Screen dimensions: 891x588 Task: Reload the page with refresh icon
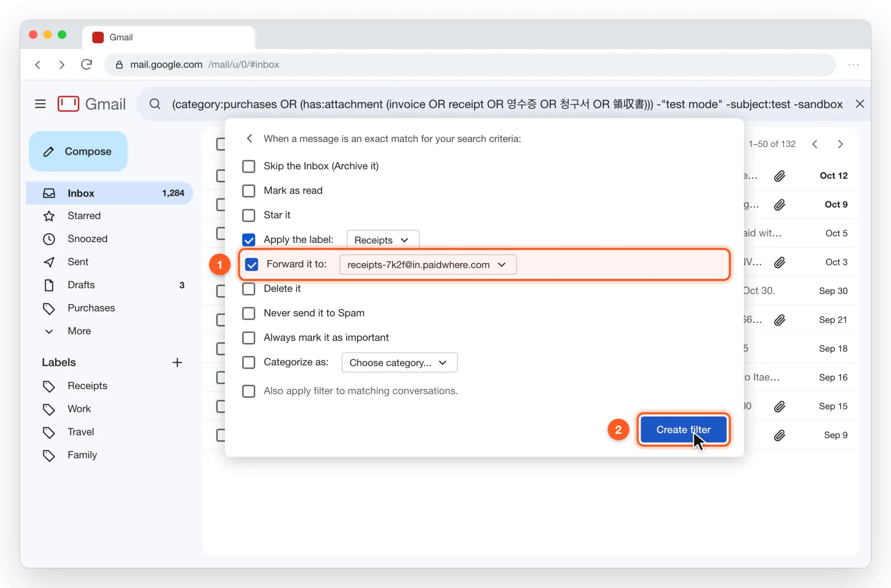[x=86, y=64]
